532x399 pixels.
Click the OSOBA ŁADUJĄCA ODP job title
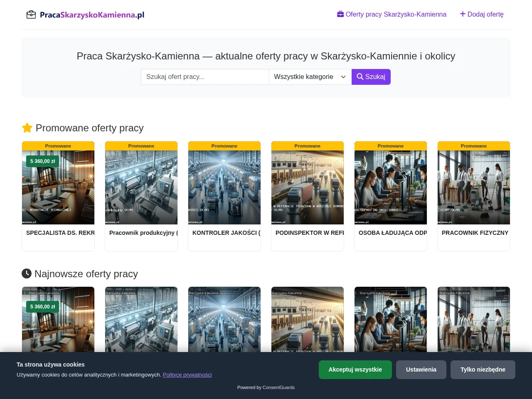[x=393, y=233]
